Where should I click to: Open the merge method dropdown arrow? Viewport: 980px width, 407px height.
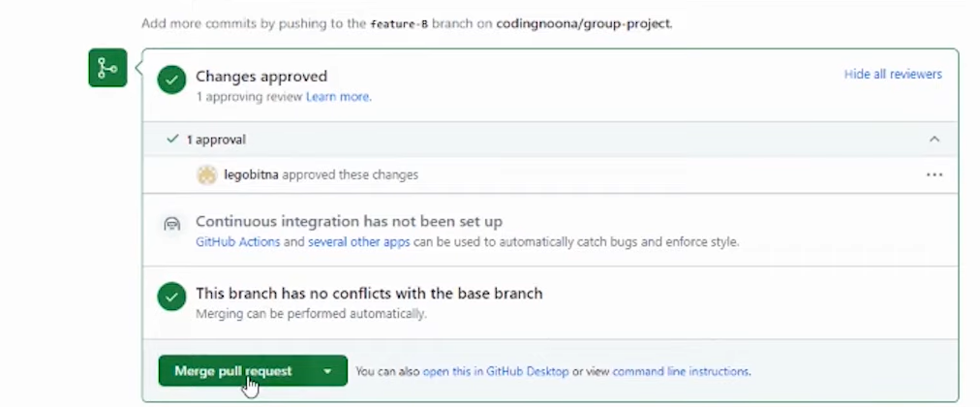[328, 371]
